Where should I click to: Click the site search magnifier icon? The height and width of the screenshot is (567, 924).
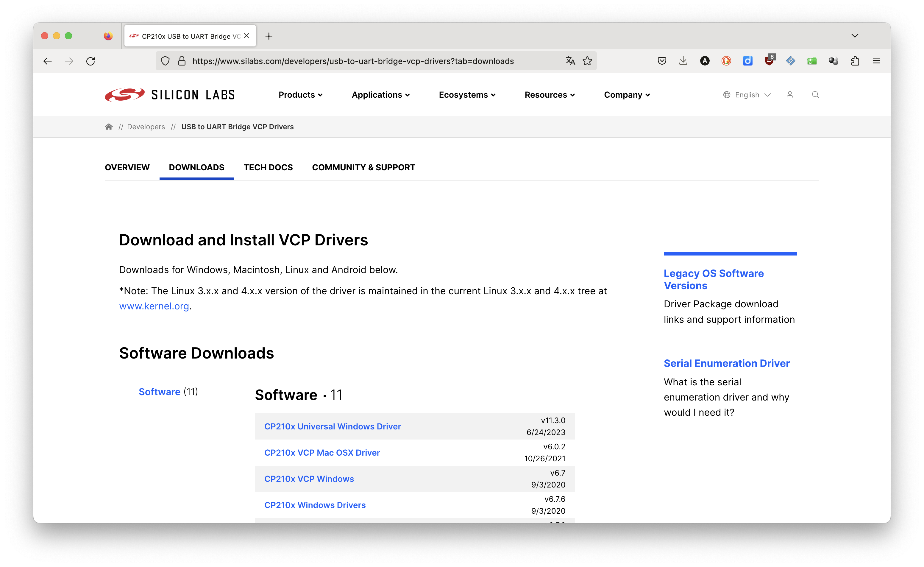[815, 95]
